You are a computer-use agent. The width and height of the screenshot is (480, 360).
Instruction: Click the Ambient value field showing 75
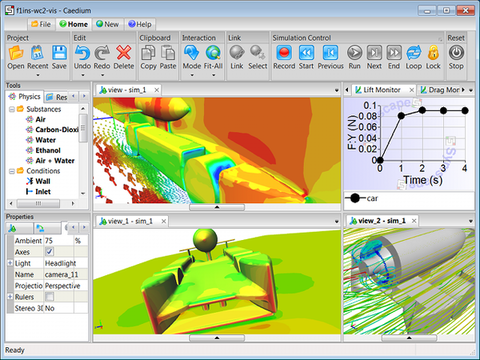click(58, 240)
